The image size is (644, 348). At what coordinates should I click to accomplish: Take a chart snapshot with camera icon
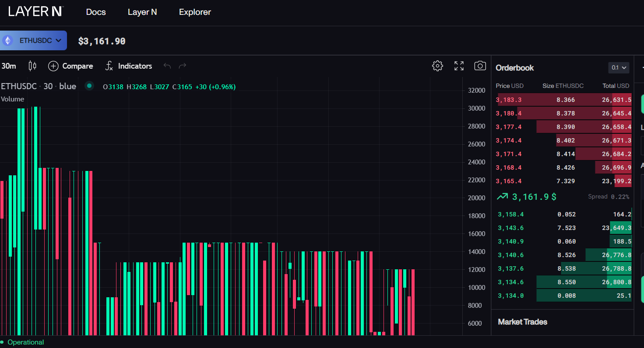pyautogui.click(x=480, y=66)
